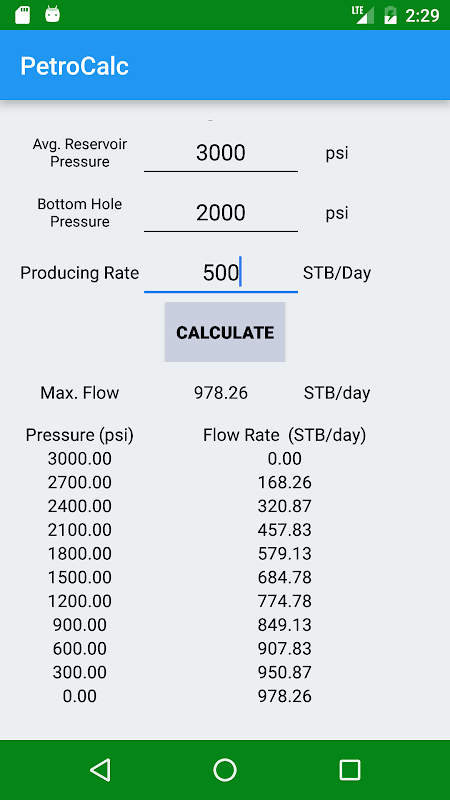Tap the LTE signal strength icon
This screenshot has height=800, width=450.
(363, 14)
